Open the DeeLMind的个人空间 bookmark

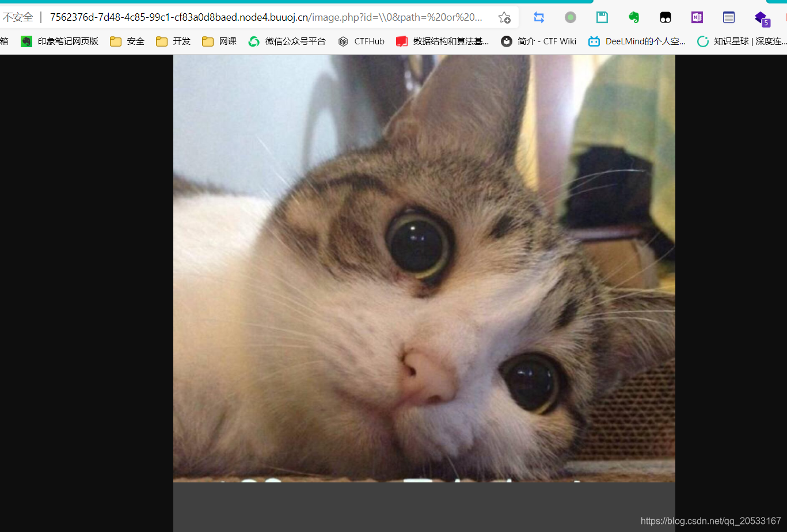coord(636,41)
